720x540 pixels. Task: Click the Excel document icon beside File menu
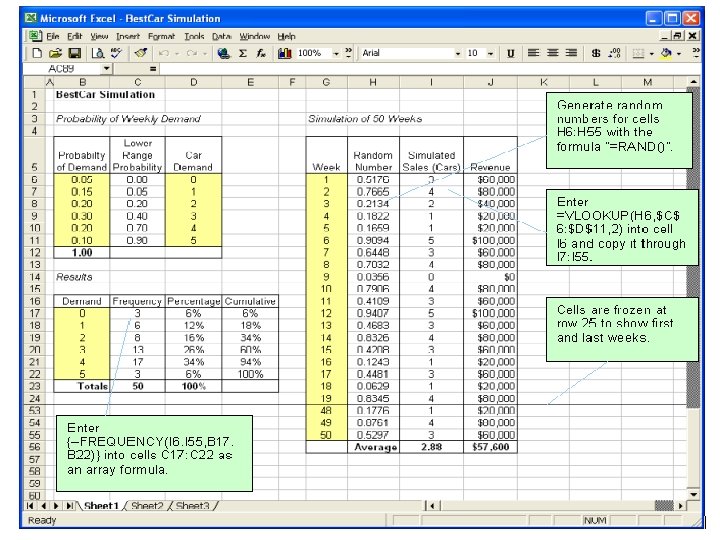click(34, 36)
